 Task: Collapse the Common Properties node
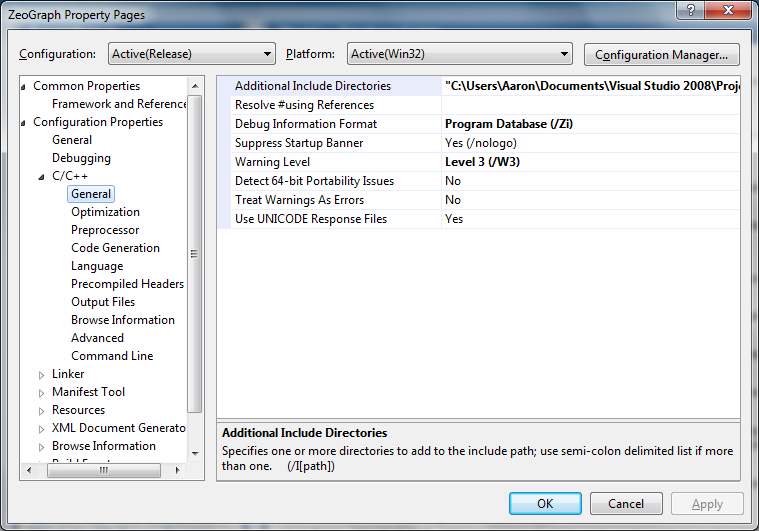(24, 87)
